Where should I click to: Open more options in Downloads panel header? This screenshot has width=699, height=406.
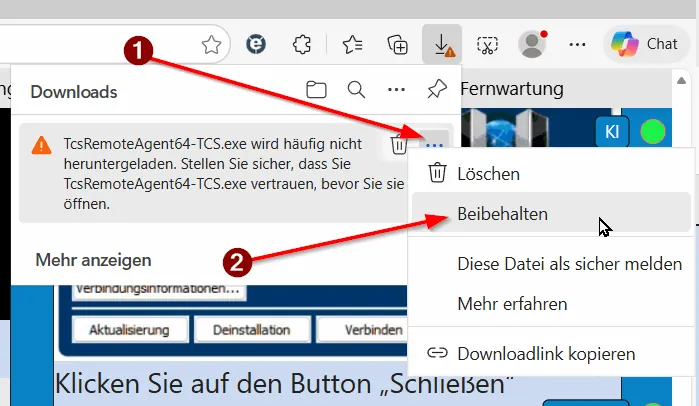tap(396, 91)
